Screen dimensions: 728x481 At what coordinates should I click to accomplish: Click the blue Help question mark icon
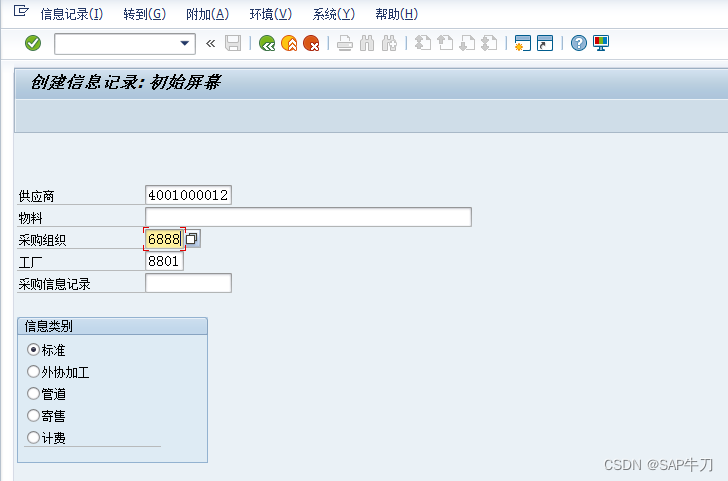[578, 43]
